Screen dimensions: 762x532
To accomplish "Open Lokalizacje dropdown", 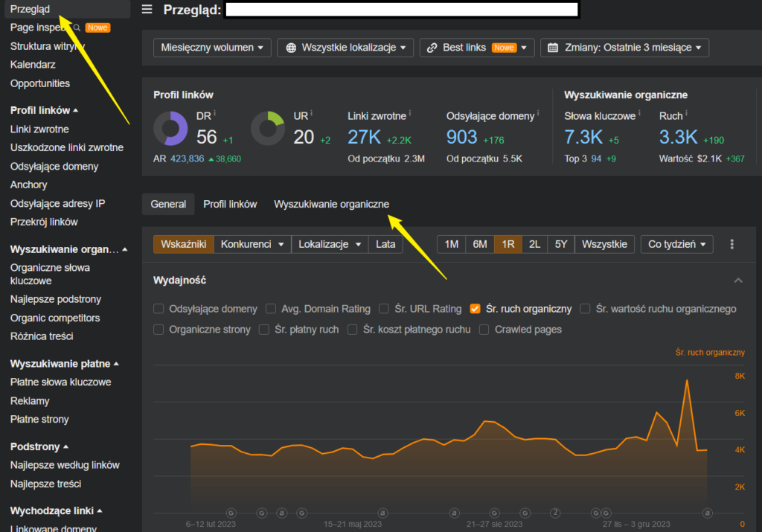I will click(x=330, y=244).
